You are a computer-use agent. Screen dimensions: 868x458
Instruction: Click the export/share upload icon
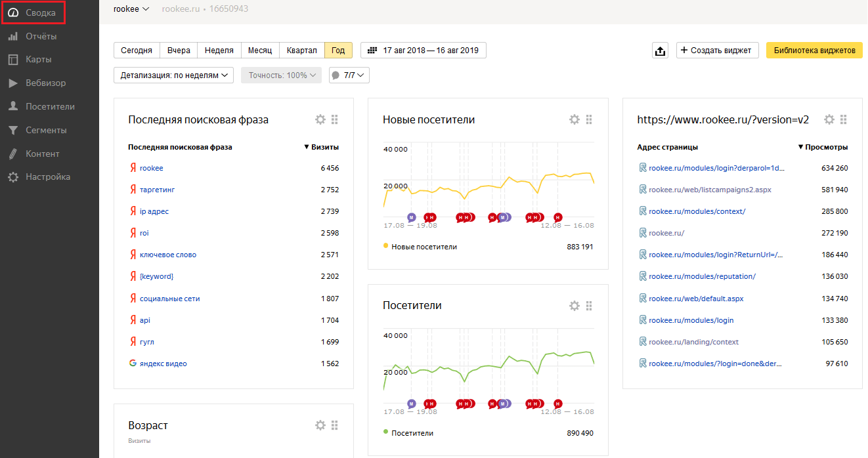660,51
